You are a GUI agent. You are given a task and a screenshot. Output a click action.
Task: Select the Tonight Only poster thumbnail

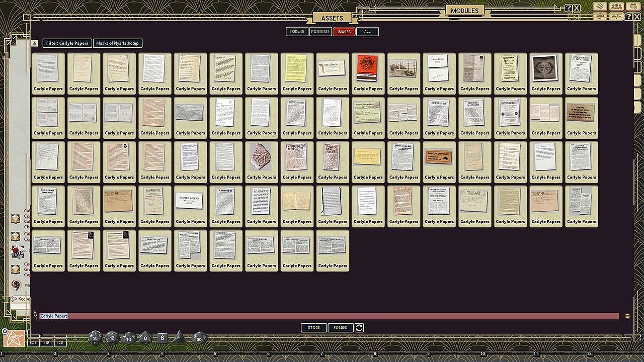[510, 73]
